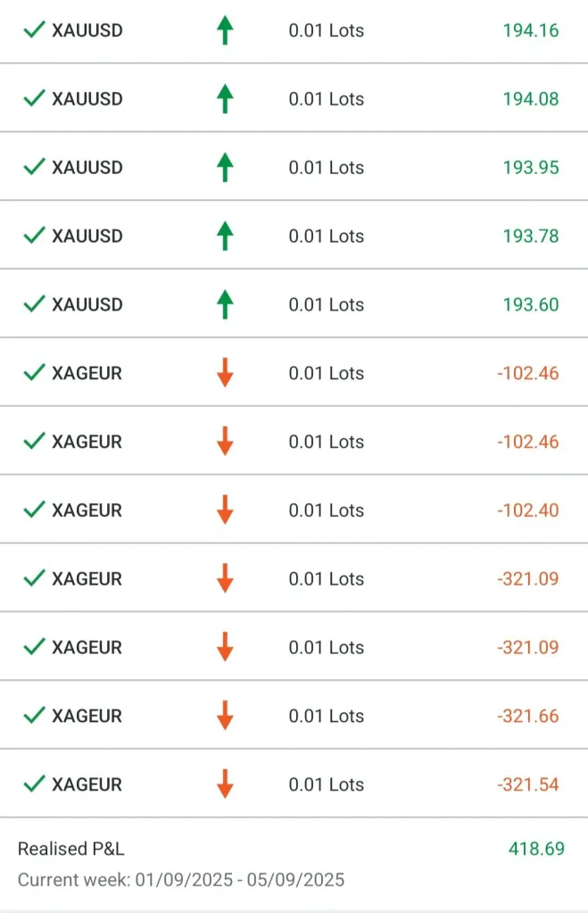Click the 0.01 Lots value in the 194.08 row
Viewport: 588px width, 913px height.
(x=326, y=99)
